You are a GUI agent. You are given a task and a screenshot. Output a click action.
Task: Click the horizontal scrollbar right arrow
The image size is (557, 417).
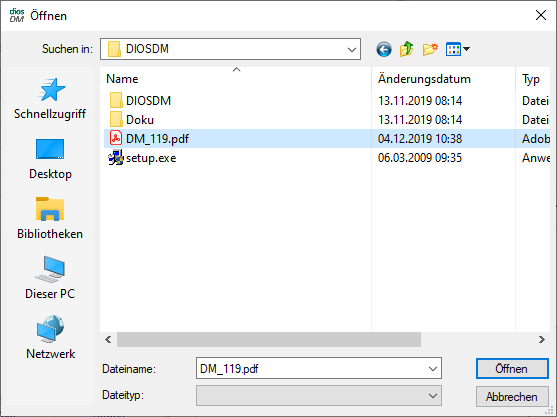point(541,340)
